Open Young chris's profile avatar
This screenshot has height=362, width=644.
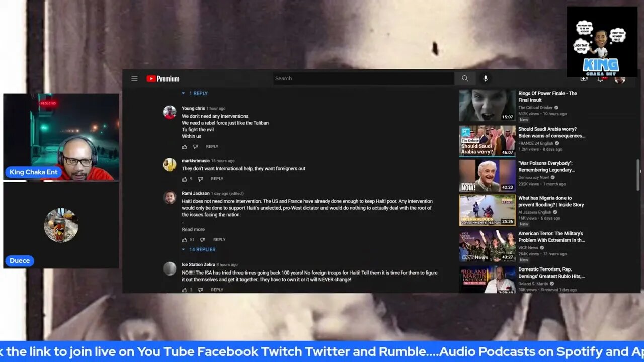pyautogui.click(x=170, y=112)
